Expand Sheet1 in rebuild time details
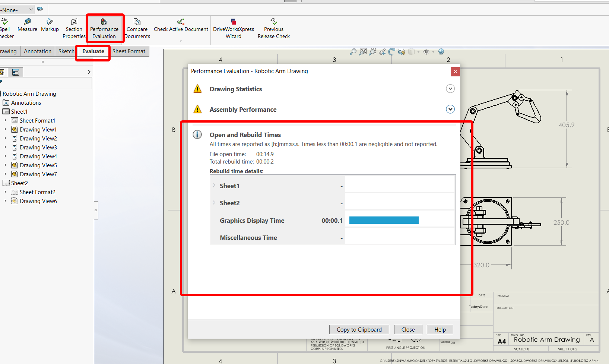The image size is (609, 364). point(214,186)
